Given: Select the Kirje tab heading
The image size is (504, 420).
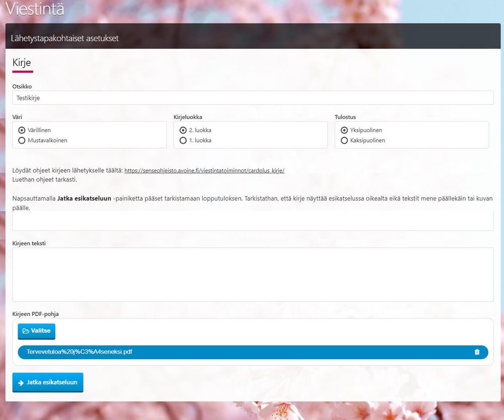Looking at the screenshot, I should click(22, 63).
